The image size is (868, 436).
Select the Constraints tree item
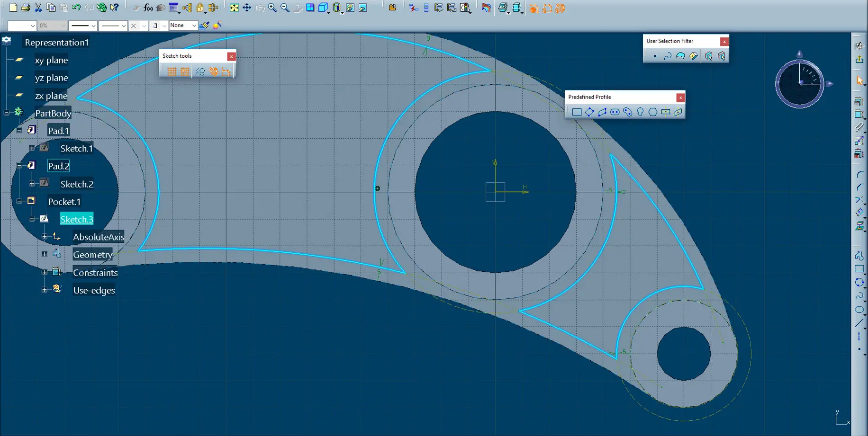(95, 273)
